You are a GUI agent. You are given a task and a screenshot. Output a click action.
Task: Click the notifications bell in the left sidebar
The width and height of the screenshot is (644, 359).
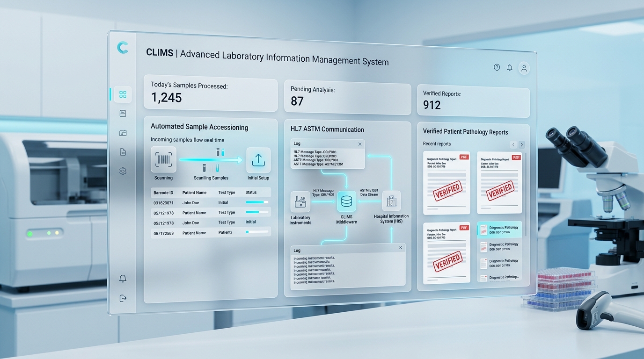pyautogui.click(x=123, y=279)
